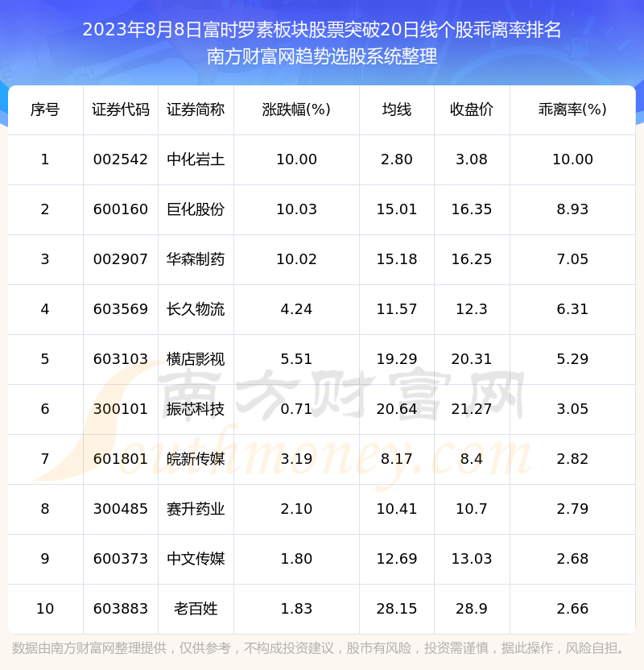Select stock name 华森制药
The height and width of the screenshot is (670, 644).
(196, 259)
